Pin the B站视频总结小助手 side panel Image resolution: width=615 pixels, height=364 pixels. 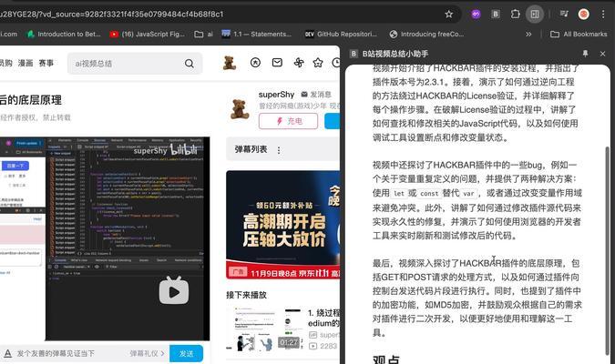click(x=585, y=54)
